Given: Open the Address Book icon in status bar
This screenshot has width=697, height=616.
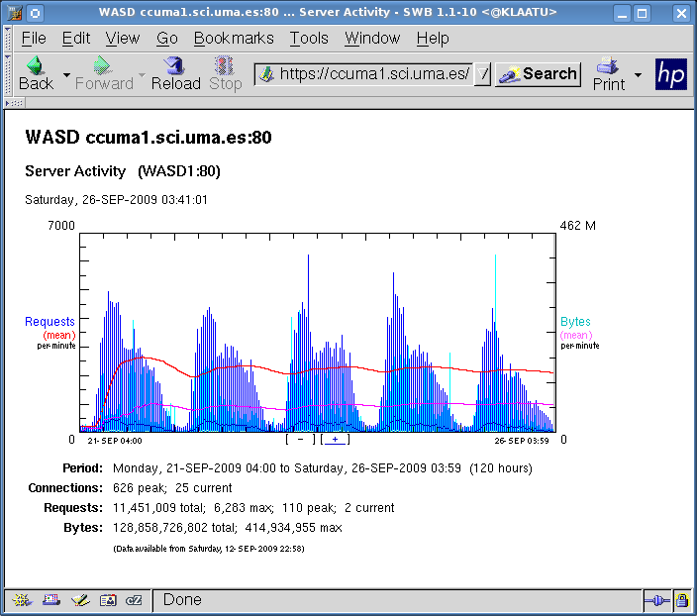Looking at the screenshot, I should [108, 600].
